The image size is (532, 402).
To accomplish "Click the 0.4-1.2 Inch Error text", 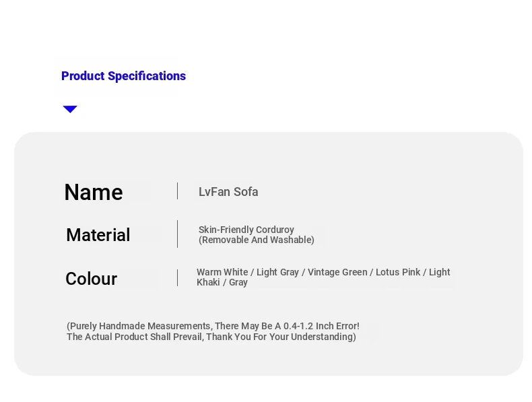I will 321,326.
